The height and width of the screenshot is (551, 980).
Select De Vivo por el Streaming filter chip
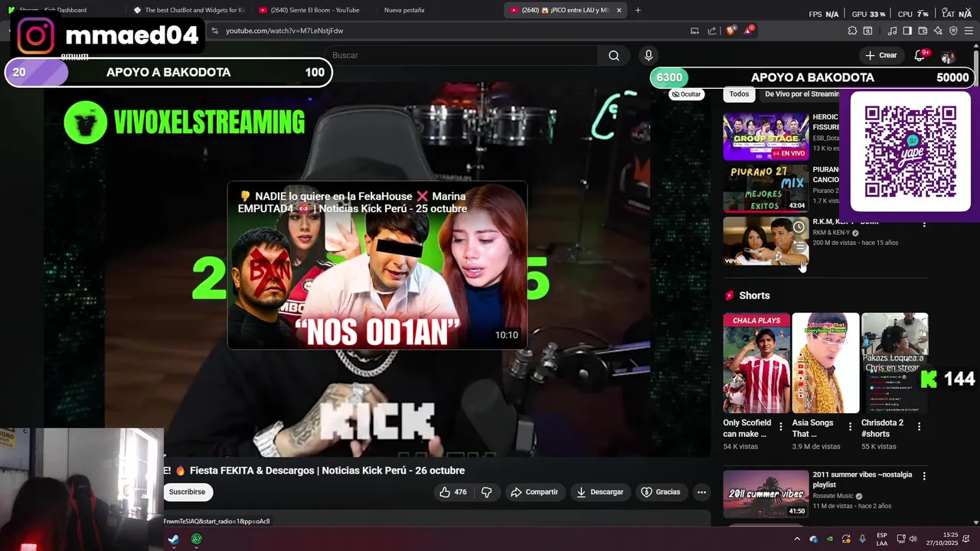(x=802, y=94)
